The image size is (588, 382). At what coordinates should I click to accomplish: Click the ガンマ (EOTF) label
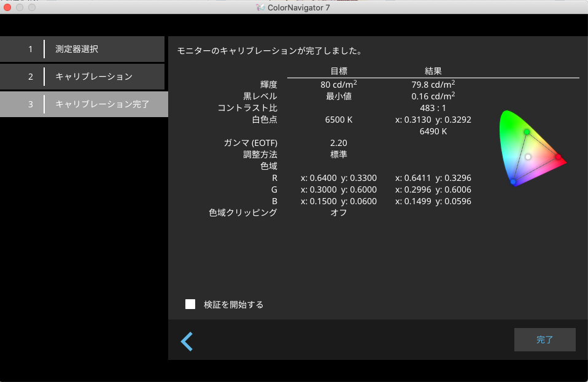coord(250,143)
